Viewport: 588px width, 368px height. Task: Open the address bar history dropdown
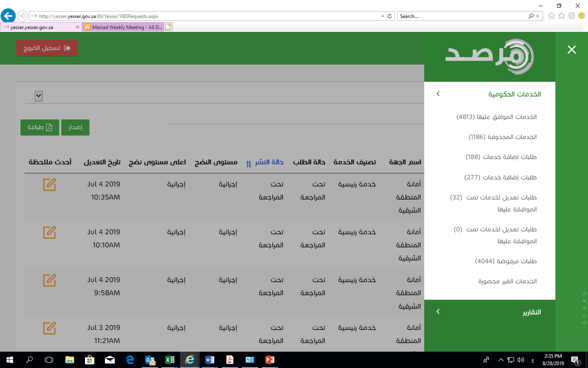tap(383, 16)
